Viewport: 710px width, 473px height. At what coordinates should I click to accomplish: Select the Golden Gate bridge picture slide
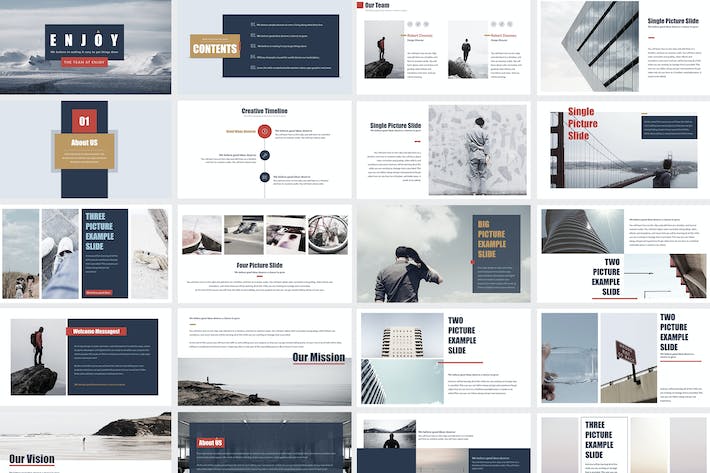click(623, 149)
